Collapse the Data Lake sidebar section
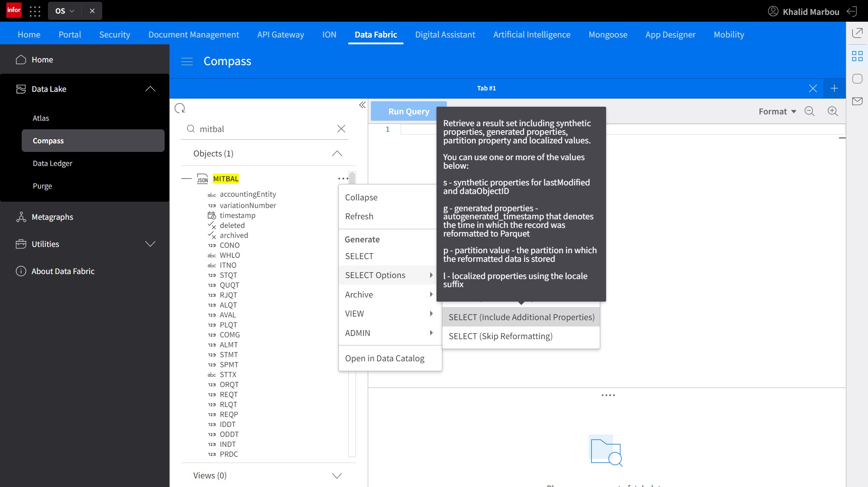Screen dimensions: 868x487 click(x=150, y=89)
